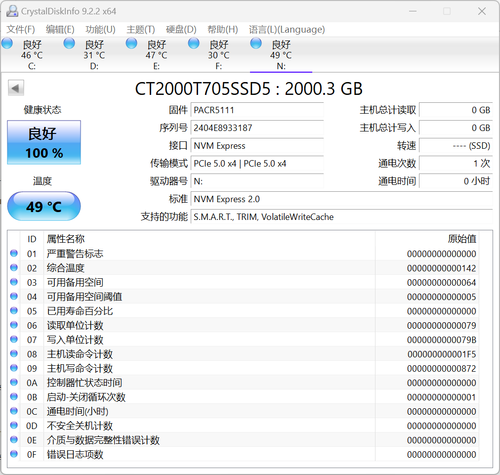Click the 原始值 column header
The image size is (500, 475).
click(x=462, y=239)
